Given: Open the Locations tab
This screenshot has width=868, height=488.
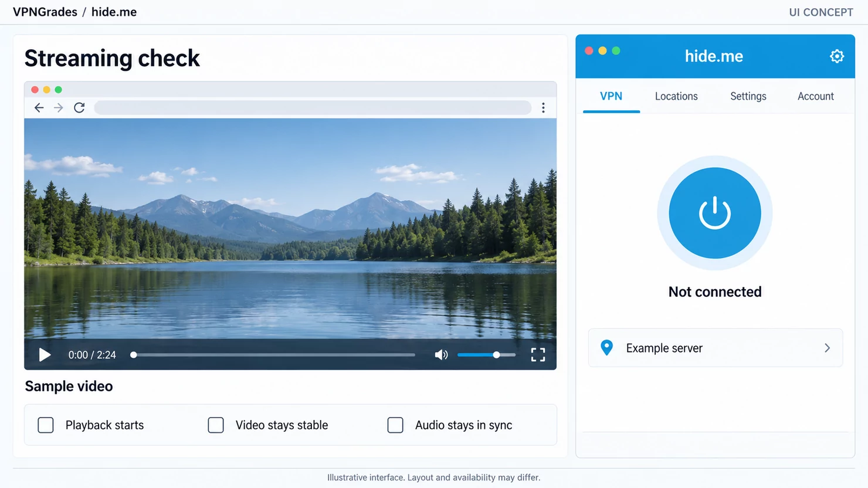Looking at the screenshot, I should coord(676,96).
